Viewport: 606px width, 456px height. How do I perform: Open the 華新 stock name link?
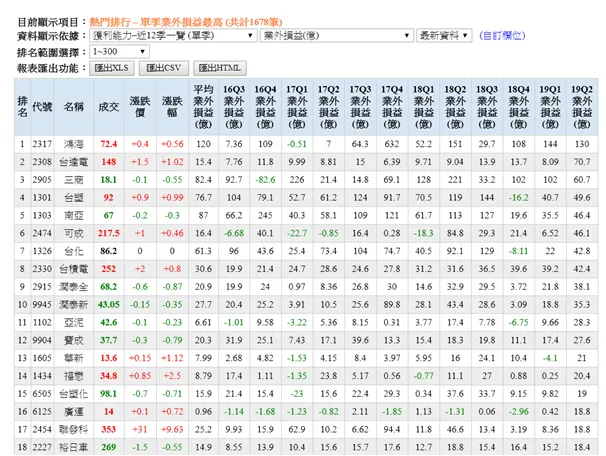[x=73, y=358]
